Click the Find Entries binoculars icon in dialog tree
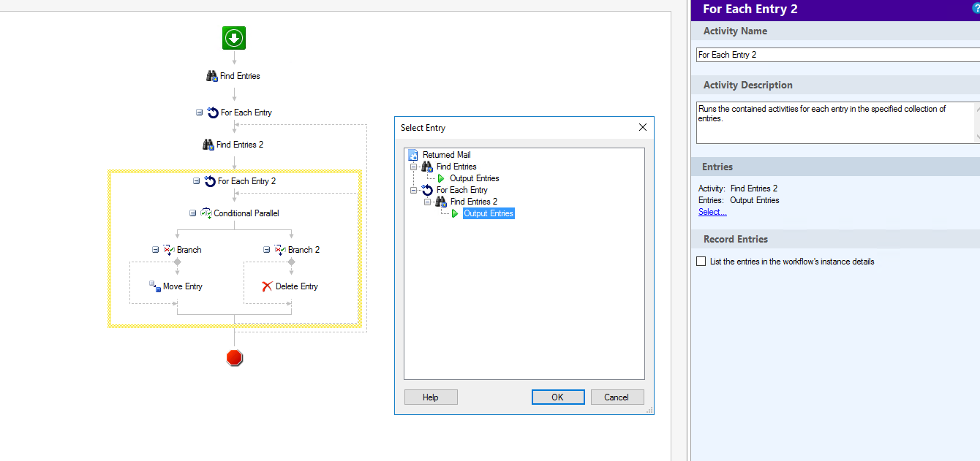 (427, 167)
